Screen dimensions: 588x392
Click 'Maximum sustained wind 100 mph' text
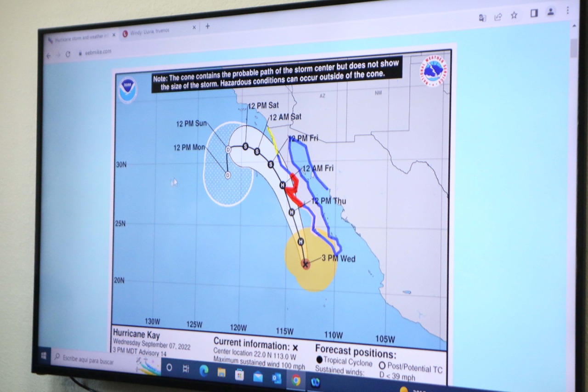pos(260,364)
